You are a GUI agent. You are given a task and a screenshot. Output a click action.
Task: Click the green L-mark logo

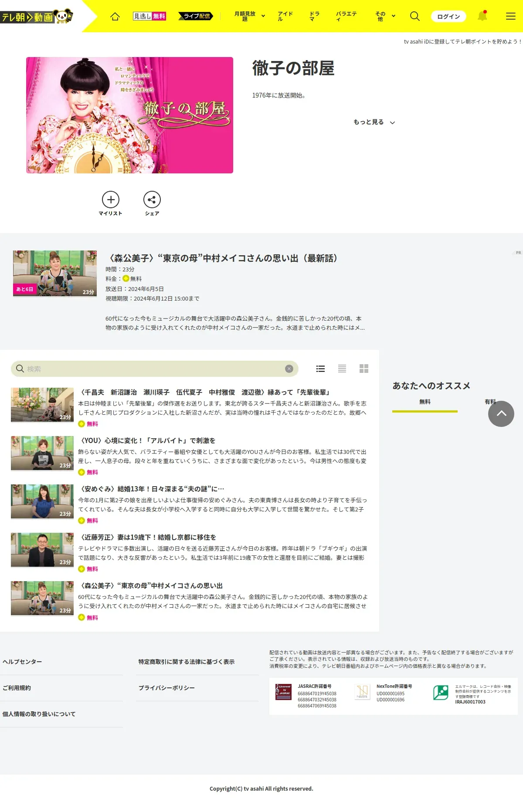coord(441,693)
